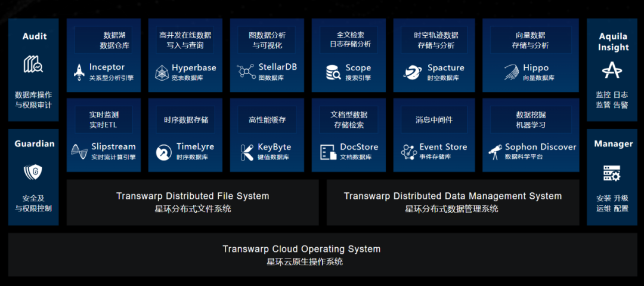Click 向量数据库 subtitle
The width and height of the screenshot is (644, 286).
pyautogui.click(x=538, y=78)
